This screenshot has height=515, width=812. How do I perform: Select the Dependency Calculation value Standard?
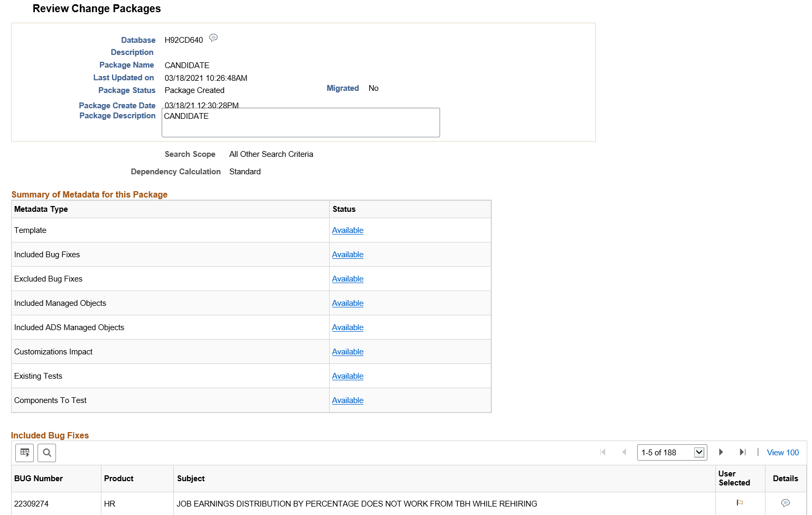[x=245, y=172]
